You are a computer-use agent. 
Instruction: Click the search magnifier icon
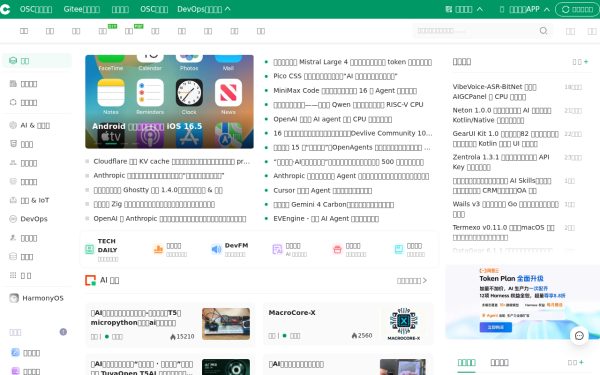click(543, 31)
